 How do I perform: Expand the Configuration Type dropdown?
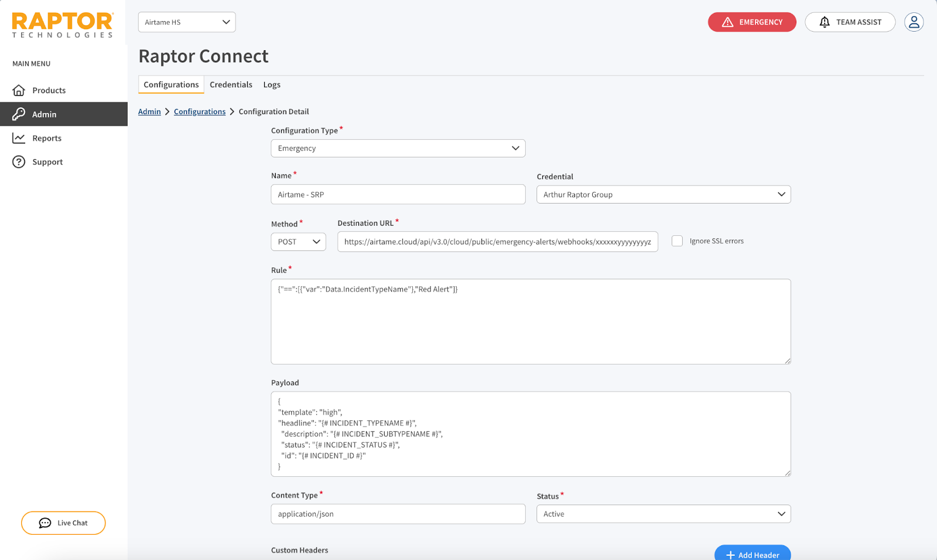pyautogui.click(x=398, y=148)
